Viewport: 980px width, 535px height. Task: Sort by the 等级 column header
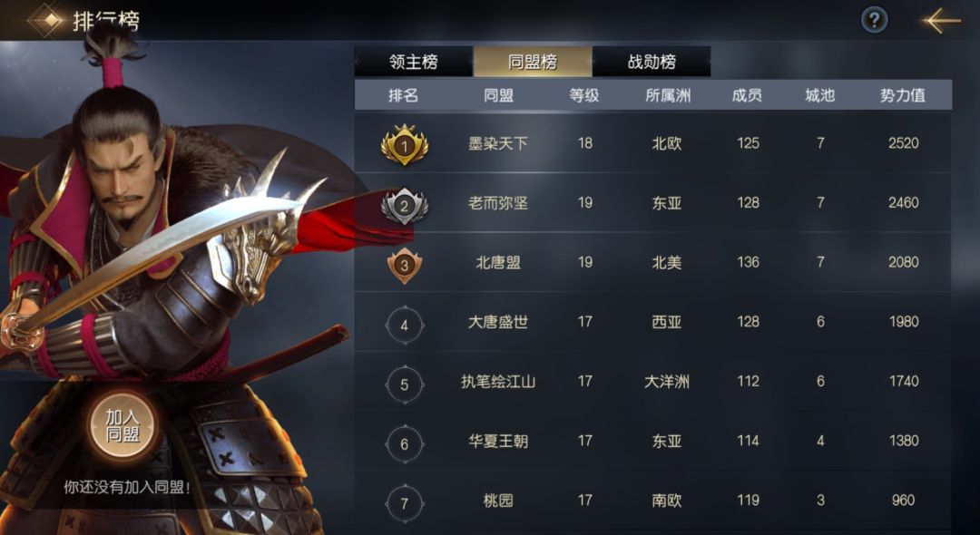pos(584,95)
